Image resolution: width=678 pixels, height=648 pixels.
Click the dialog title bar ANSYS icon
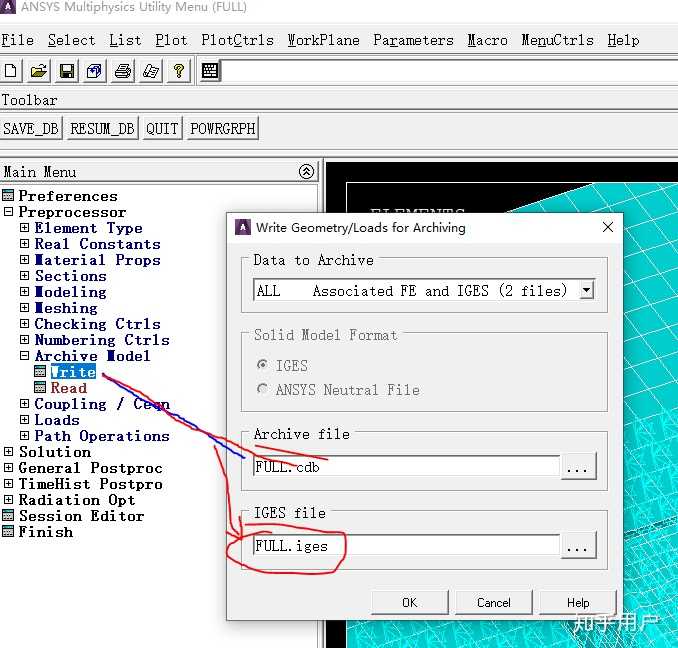243,227
